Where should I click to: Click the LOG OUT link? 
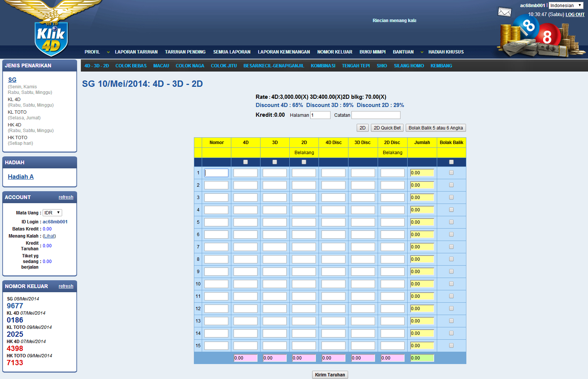point(575,15)
